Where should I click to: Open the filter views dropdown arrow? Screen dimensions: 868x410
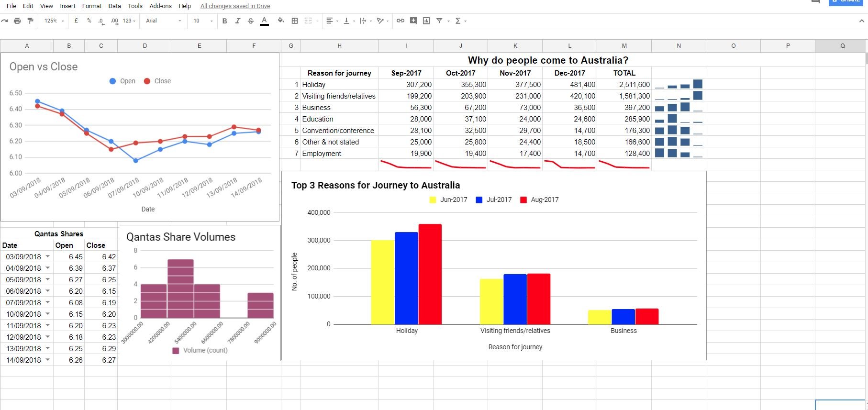(x=448, y=21)
